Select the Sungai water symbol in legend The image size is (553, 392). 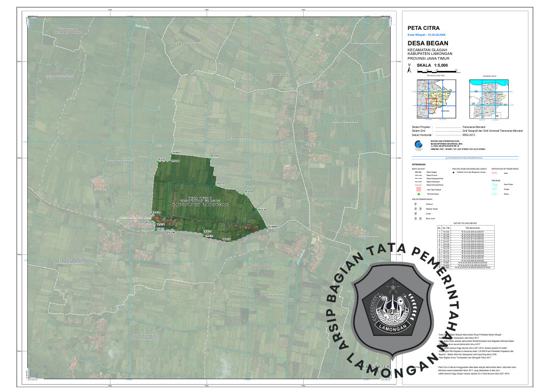click(494, 189)
